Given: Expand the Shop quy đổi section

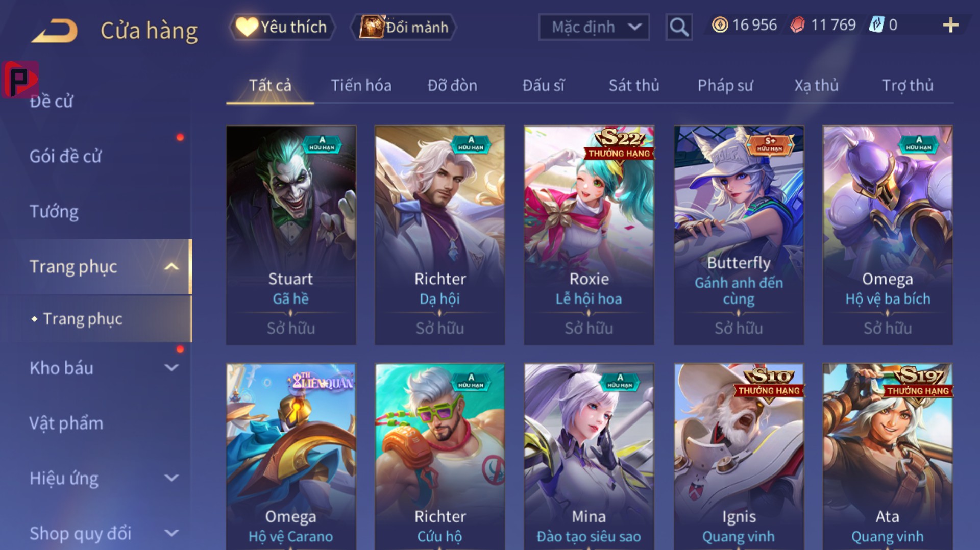Looking at the screenshot, I should (x=172, y=533).
